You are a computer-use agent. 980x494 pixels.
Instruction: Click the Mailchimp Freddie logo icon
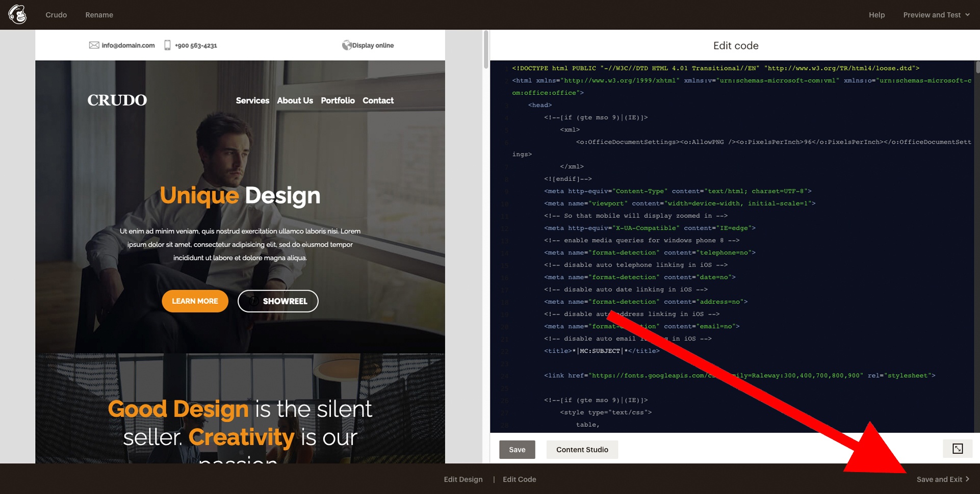coord(18,15)
